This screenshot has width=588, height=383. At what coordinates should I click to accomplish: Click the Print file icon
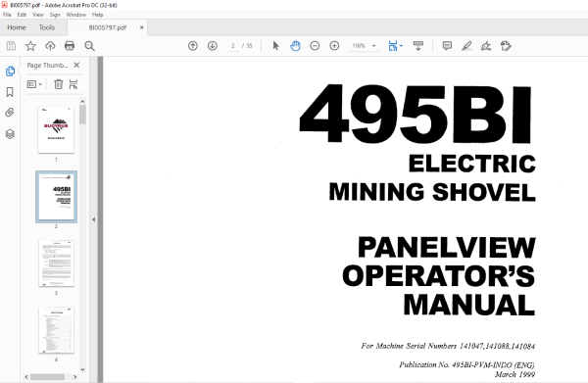point(70,46)
